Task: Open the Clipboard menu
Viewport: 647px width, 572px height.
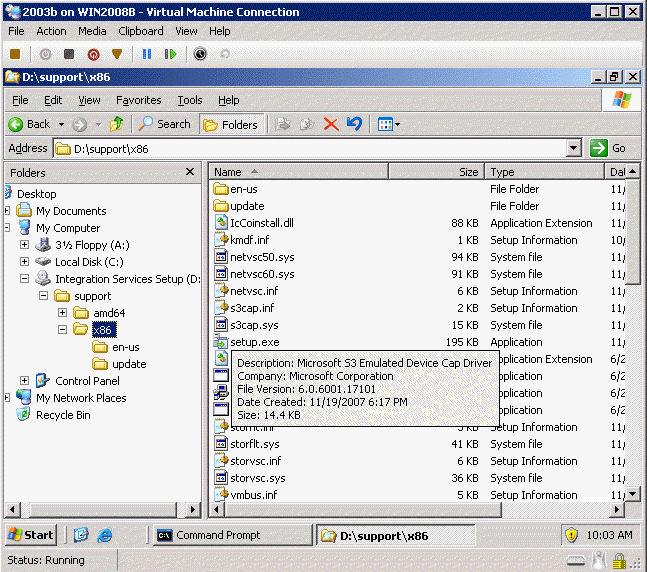Action: 141,31
